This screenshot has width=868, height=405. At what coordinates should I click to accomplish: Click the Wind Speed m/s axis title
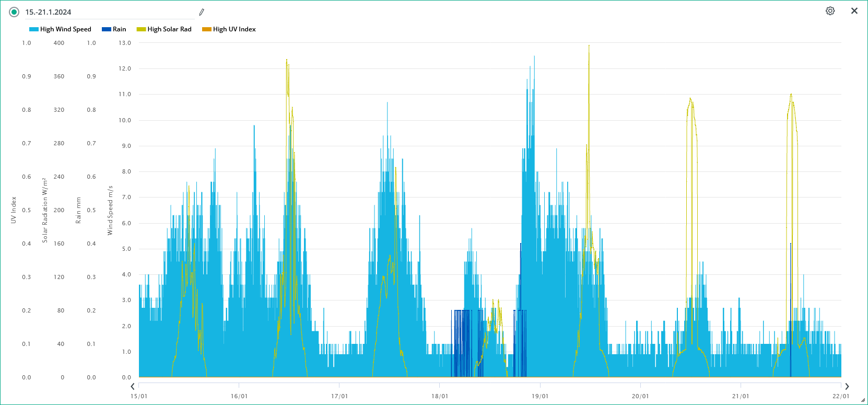coord(110,210)
